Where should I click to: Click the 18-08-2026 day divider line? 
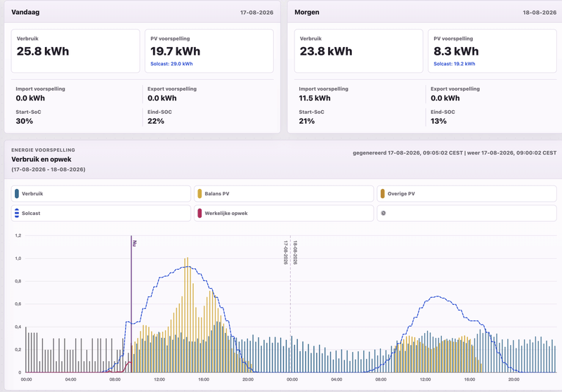(290, 306)
